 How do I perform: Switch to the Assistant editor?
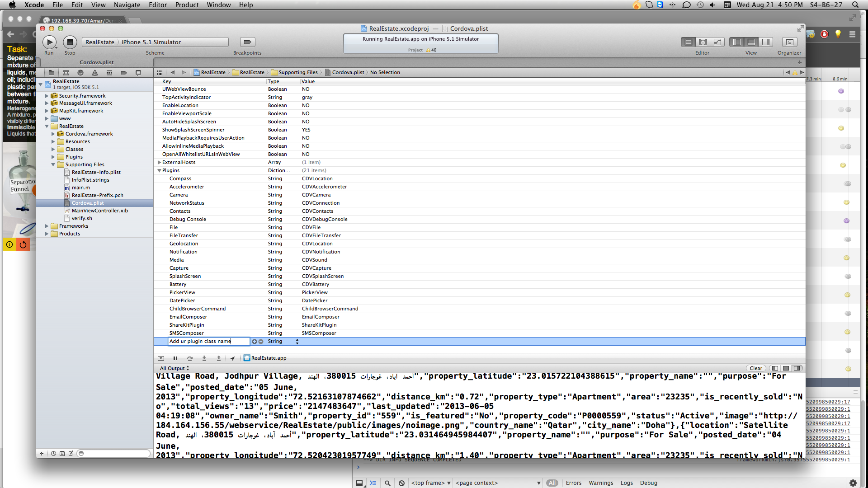[703, 42]
